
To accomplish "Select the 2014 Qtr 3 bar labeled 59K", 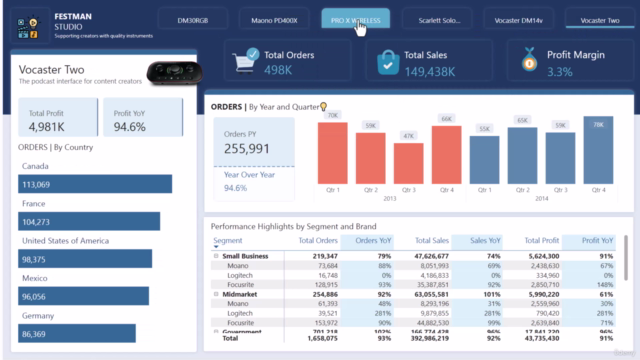I will pos(560,158).
